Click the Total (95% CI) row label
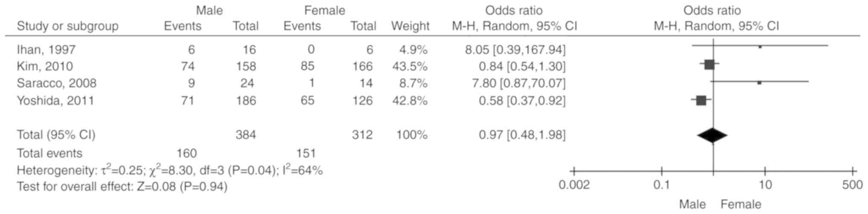Screen dimensions: 868x214 click(56, 135)
